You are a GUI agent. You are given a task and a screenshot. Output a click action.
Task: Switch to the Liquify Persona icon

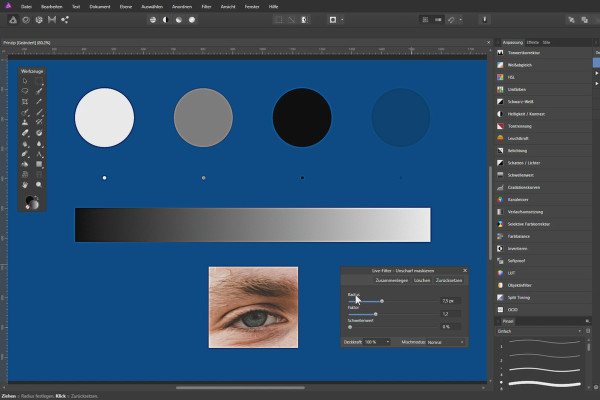pos(26,20)
